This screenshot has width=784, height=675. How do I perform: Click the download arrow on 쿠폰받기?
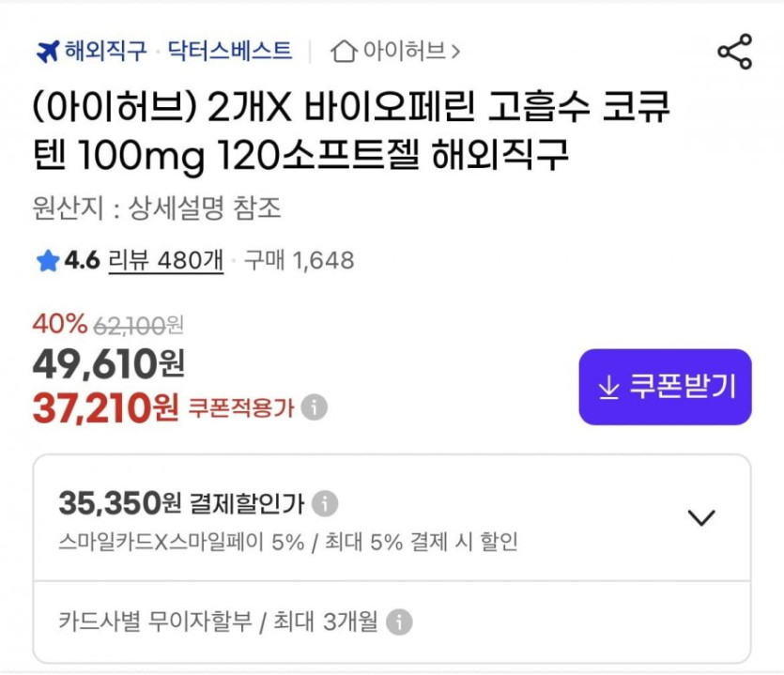pos(608,387)
